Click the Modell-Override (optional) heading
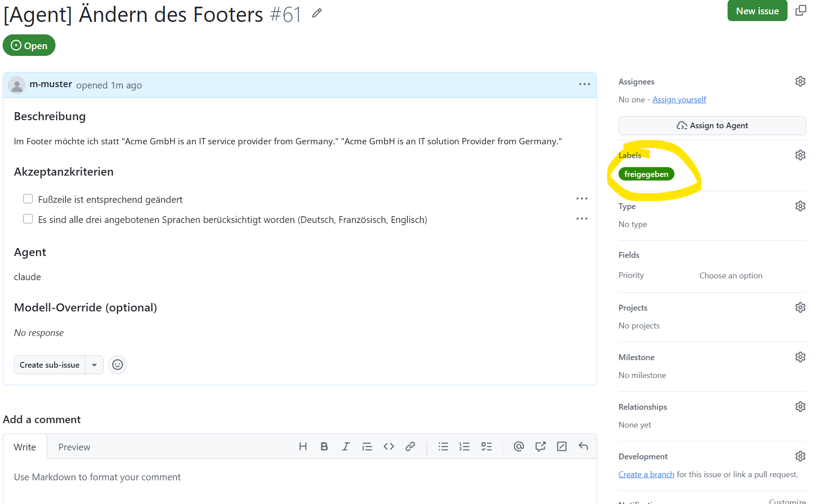This screenshot has width=821, height=504. click(85, 307)
